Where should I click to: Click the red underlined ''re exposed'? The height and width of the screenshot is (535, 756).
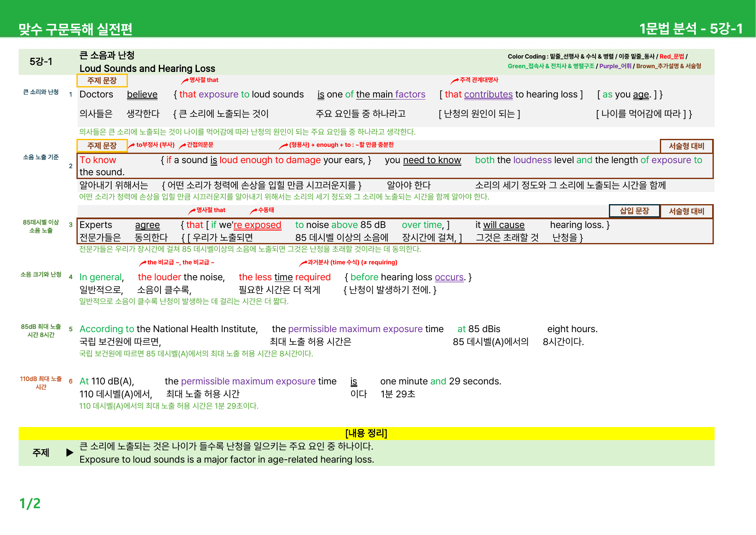click(257, 225)
